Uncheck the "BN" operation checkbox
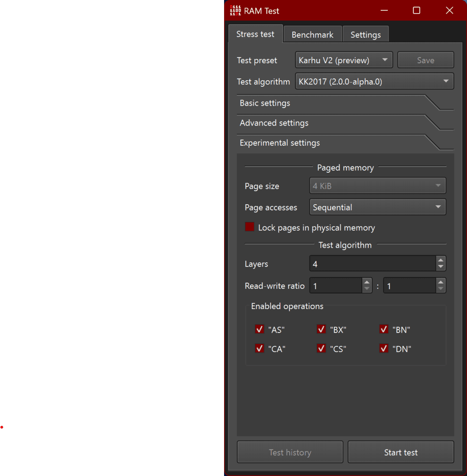The width and height of the screenshot is (467, 476). point(384,329)
